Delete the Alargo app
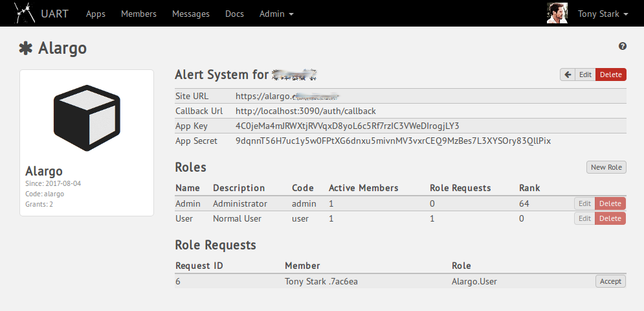This screenshot has height=311, width=644. [x=610, y=75]
